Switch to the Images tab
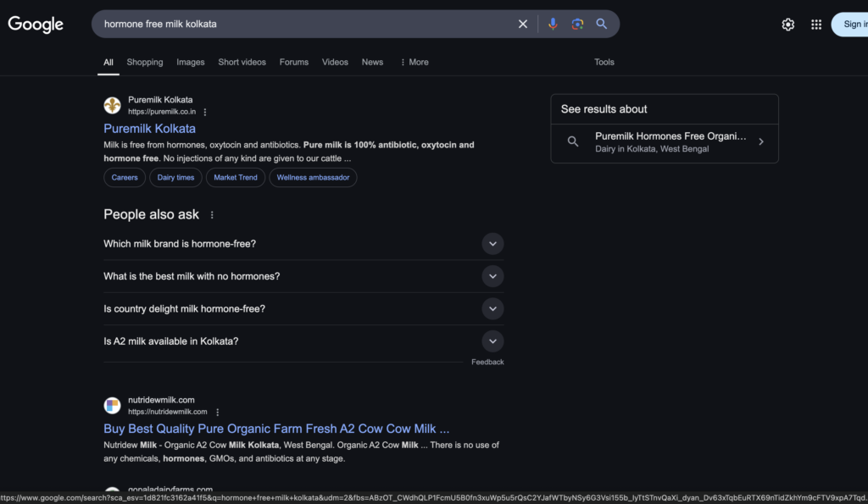868x504 pixels. (x=191, y=62)
